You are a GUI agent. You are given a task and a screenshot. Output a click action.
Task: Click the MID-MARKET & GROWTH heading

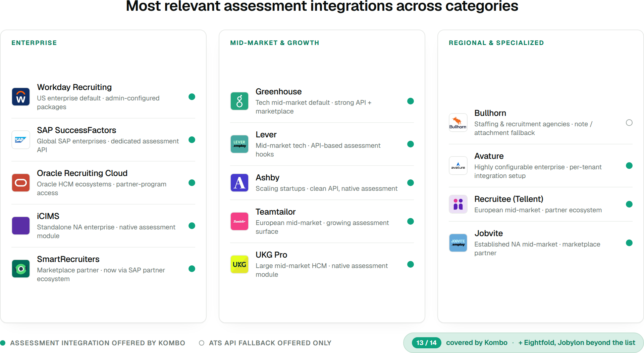click(275, 43)
